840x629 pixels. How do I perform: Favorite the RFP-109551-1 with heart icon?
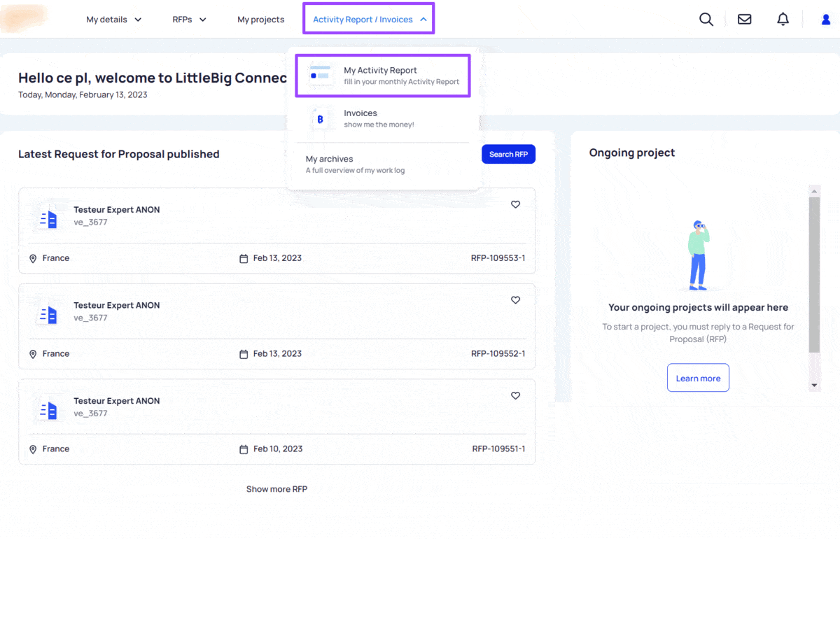pyautogui.click(x=515, y=395)
